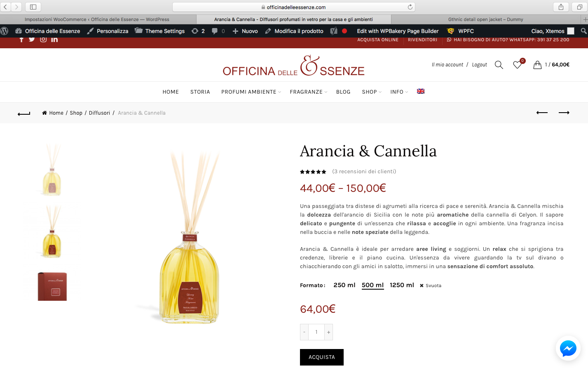The image size is (588, 368).
Task: Open the Storia menu item
Action: pos(200,92)
